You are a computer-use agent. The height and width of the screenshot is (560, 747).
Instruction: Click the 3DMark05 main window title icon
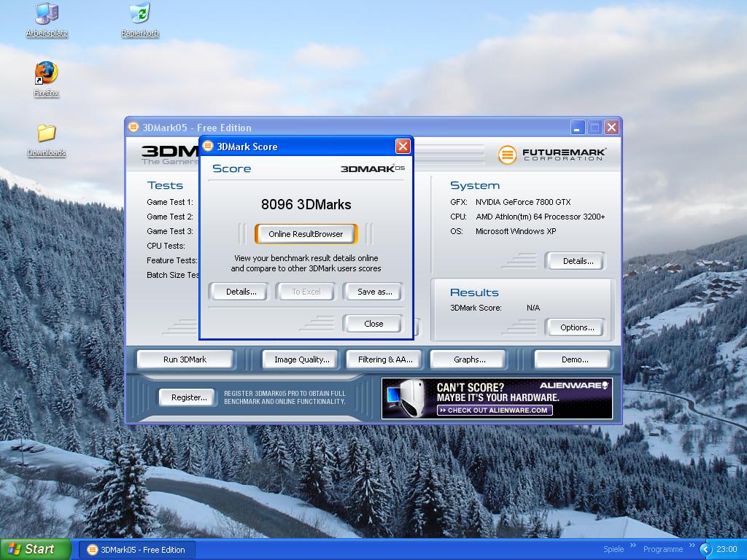(x=133, y=127)
